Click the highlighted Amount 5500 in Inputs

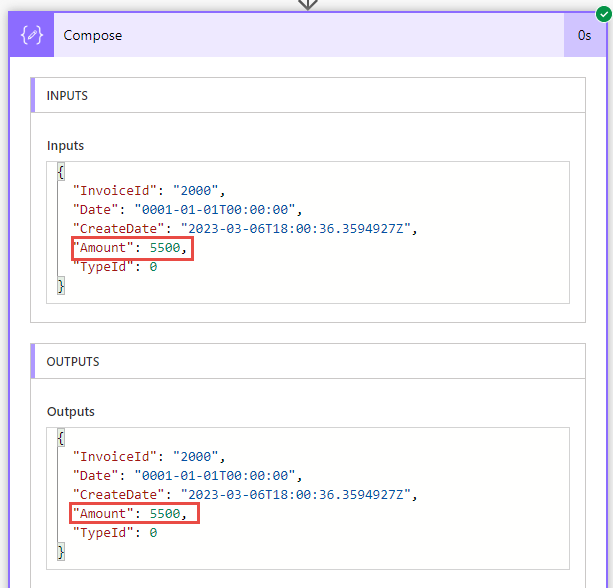(x=132, y=248)
